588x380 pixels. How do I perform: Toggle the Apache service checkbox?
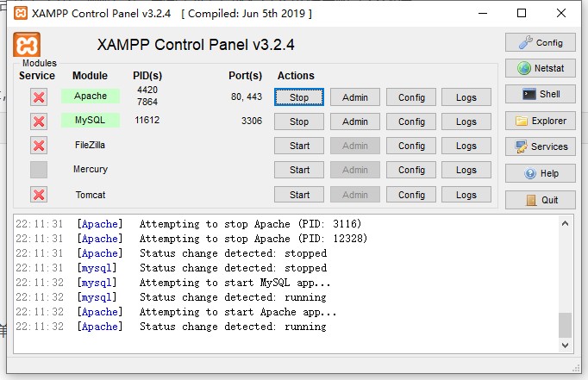39,97
